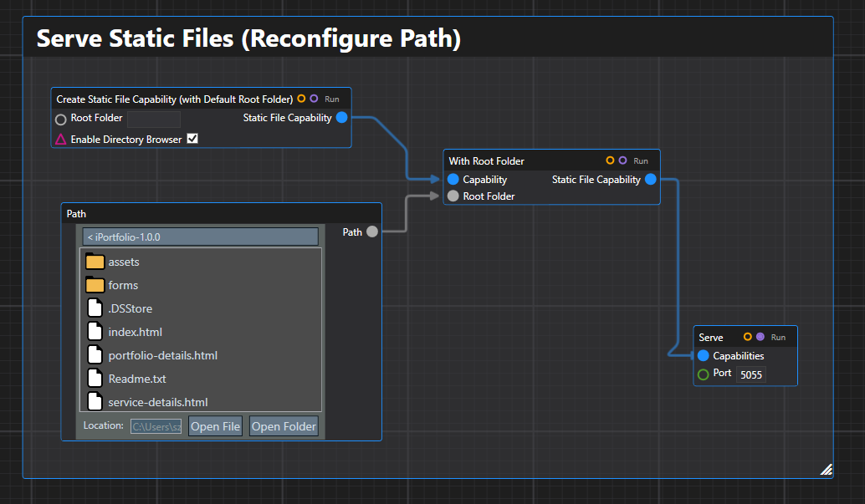Click the With Root Folder node title
The image size is (865, 504).
point(487,161)
